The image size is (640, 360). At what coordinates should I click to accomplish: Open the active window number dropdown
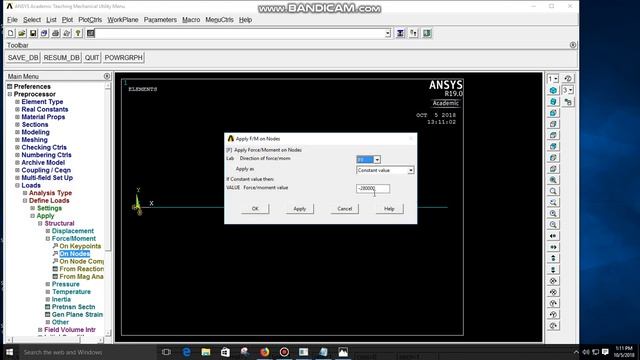click(x=553, y=79)
